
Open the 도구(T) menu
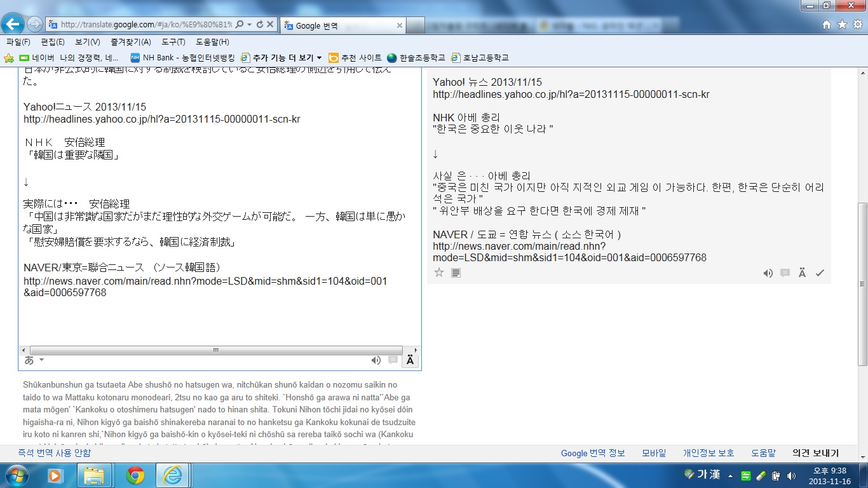pyautogui.click(x=173, y=42)
